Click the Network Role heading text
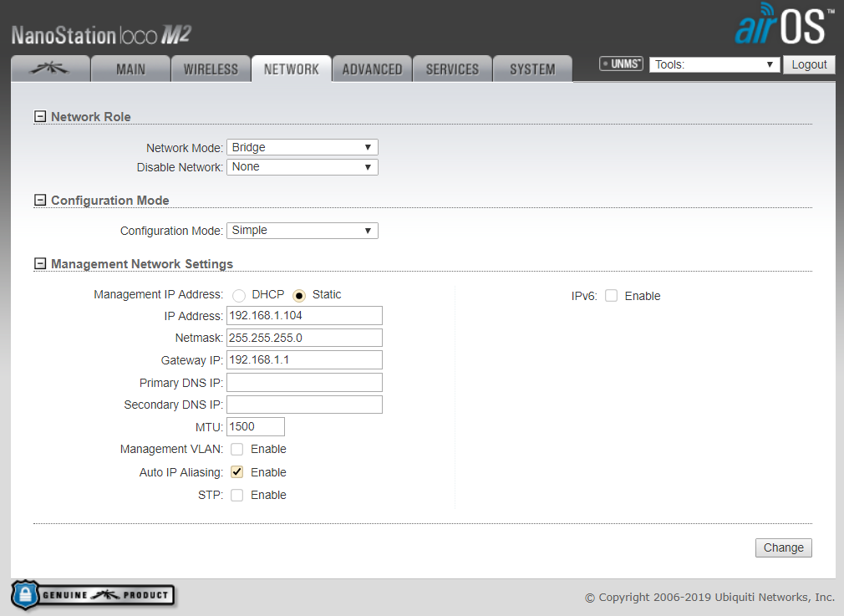This screenshot has height=616, width=844. coord(91,117)
